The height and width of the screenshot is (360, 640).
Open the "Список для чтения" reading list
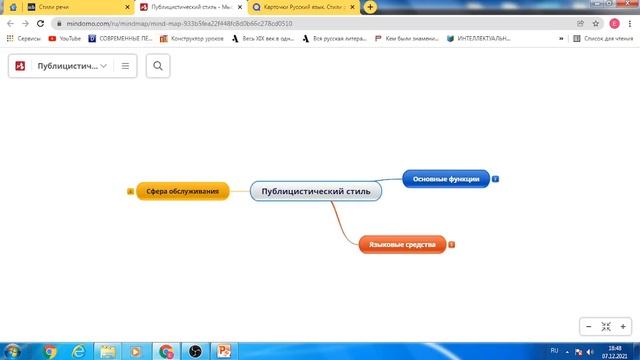click(x=603, y=38)
